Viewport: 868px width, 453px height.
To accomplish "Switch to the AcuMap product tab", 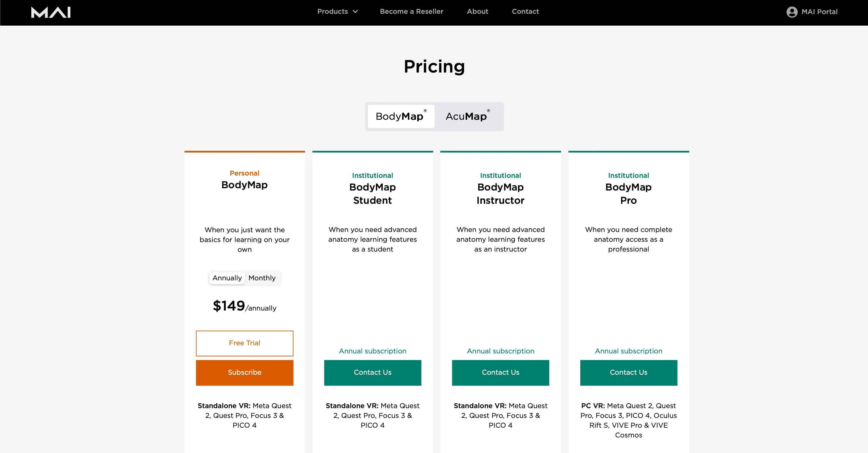I will [468, 116].
